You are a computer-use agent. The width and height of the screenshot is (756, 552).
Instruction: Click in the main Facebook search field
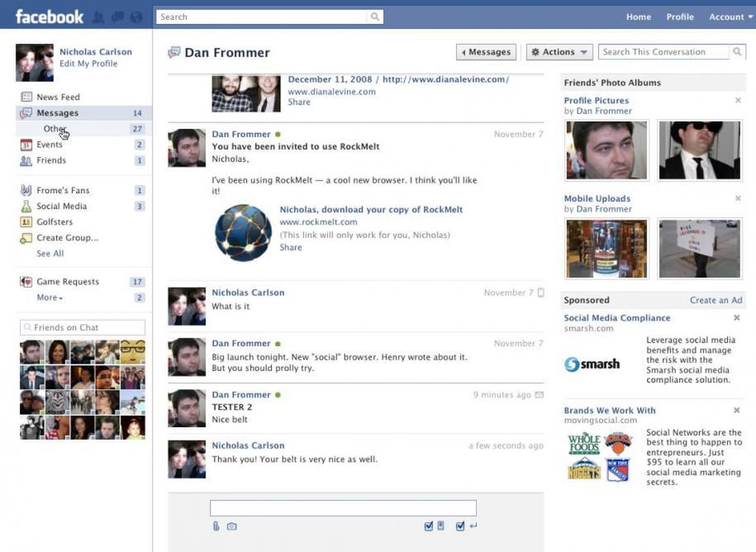[x=261, y=17]
